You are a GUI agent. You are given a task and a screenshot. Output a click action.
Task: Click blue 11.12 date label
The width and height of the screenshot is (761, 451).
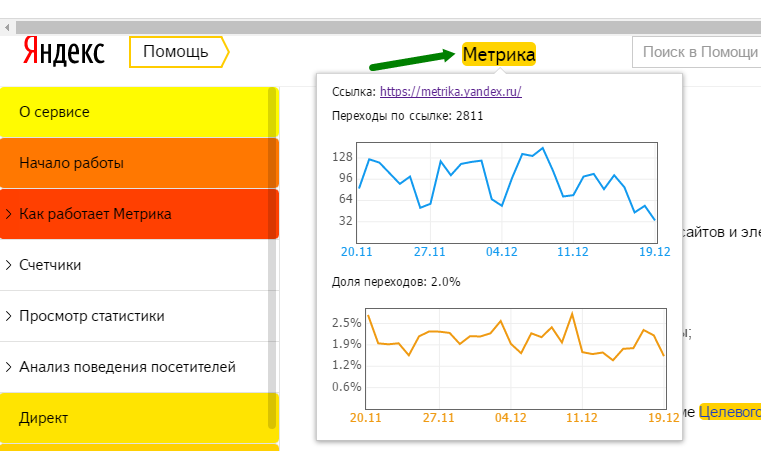[x=573, y=252]
